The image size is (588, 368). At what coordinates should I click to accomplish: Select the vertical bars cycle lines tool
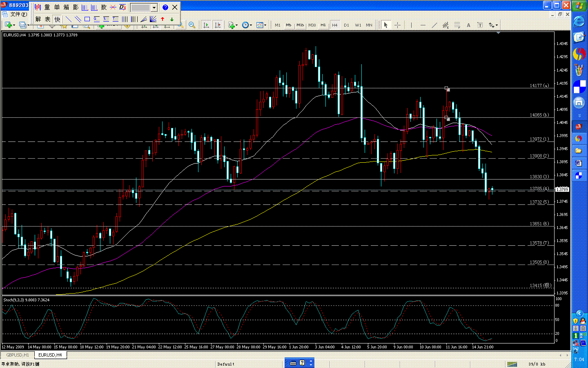click(x=125, y=19)
